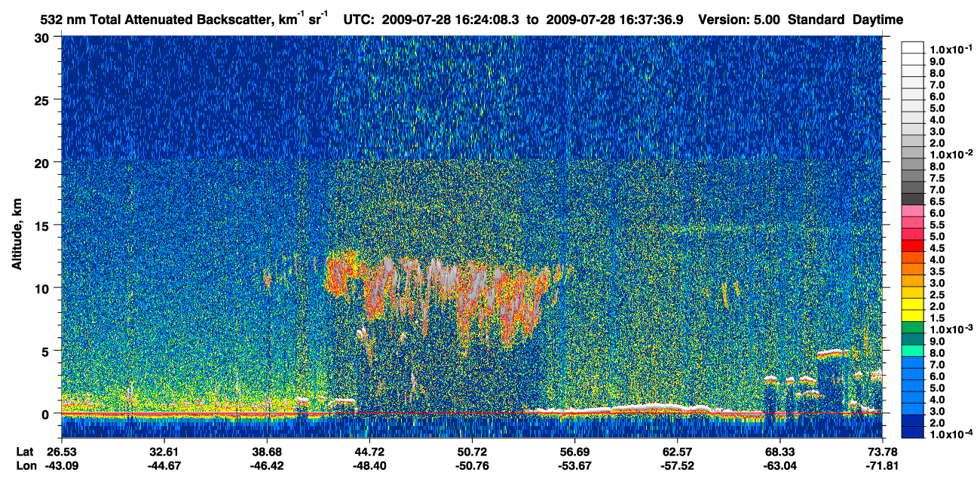Viewport: 980px width, 503px height.
Task: Click the 15 km altitude tick label
Action: point(44,225)
